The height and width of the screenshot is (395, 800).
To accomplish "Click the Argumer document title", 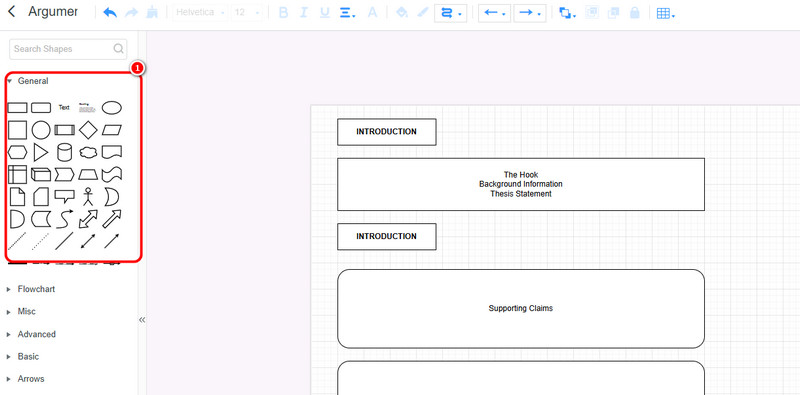I will click(x=53, y=12).
